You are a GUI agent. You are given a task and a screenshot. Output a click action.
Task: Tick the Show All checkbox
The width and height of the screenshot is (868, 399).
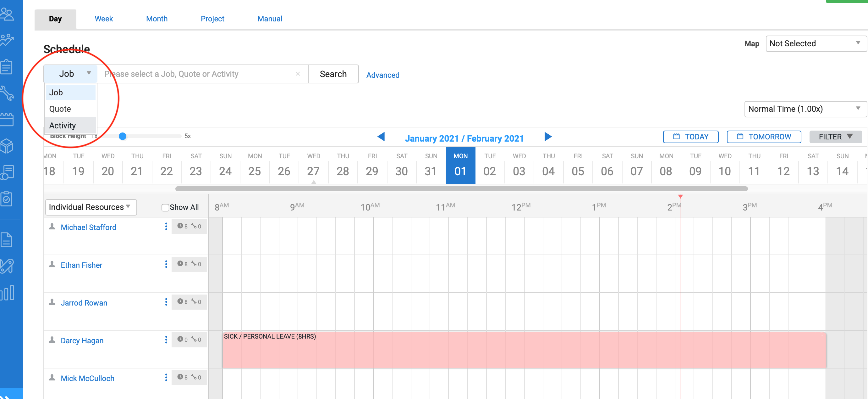[165, 207]
